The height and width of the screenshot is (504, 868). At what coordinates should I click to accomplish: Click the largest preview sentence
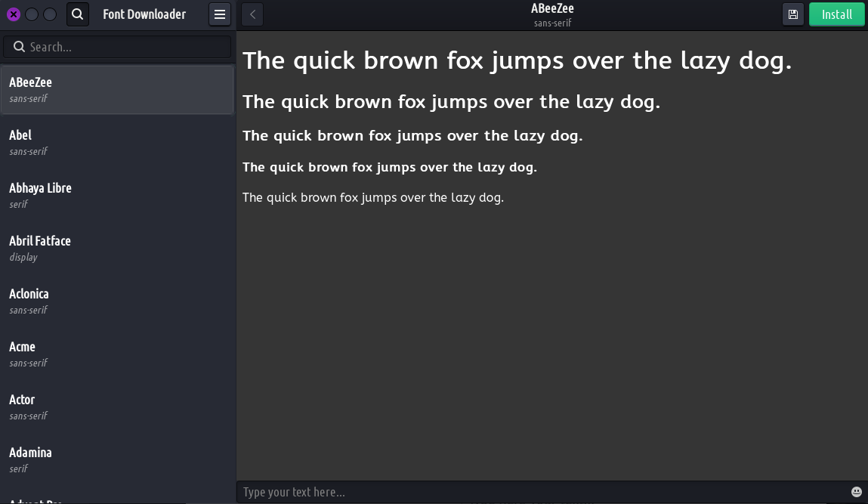tap(517, 60)
